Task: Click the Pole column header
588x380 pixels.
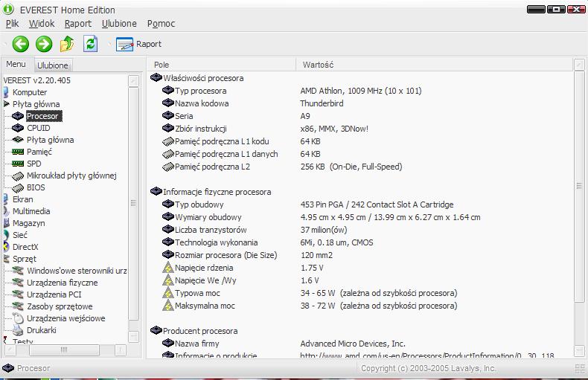Action: [221, 65]
